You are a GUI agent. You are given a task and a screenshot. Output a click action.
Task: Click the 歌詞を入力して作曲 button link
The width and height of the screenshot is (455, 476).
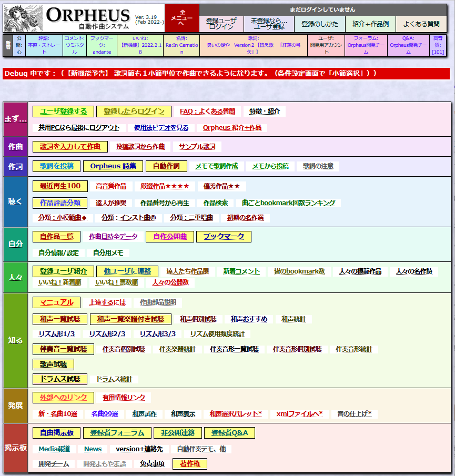coord(70,147)
